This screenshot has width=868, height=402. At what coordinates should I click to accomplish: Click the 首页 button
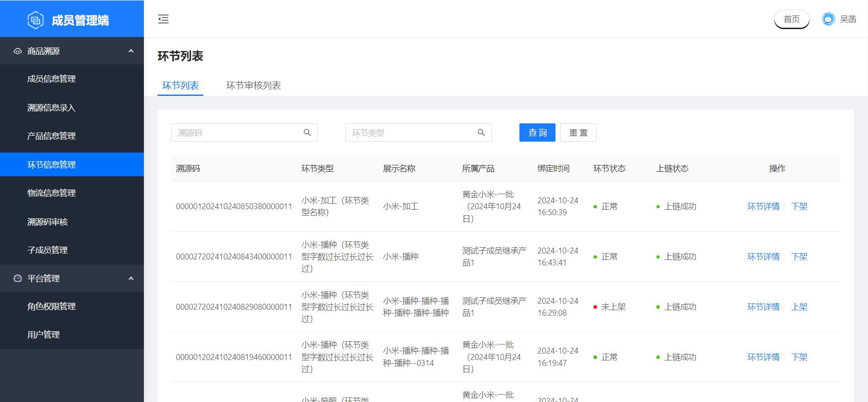(x=791, y=19)
